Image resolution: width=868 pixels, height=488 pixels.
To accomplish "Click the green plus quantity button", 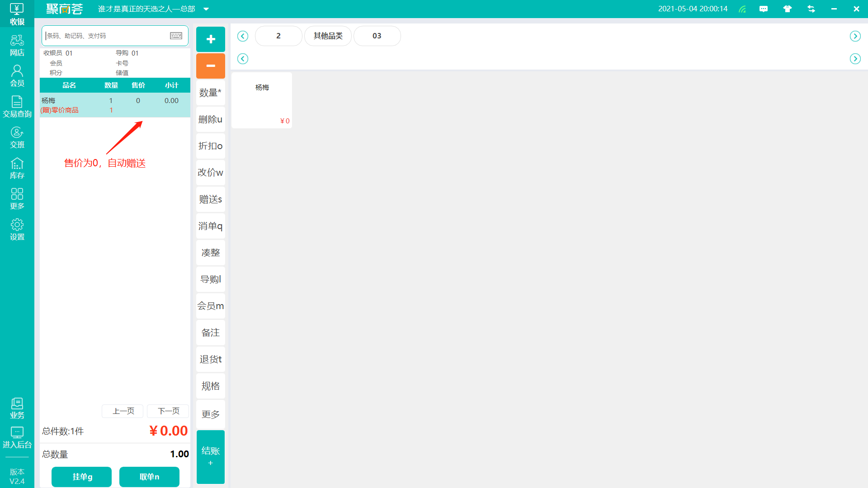I will (x=211, y=39).
